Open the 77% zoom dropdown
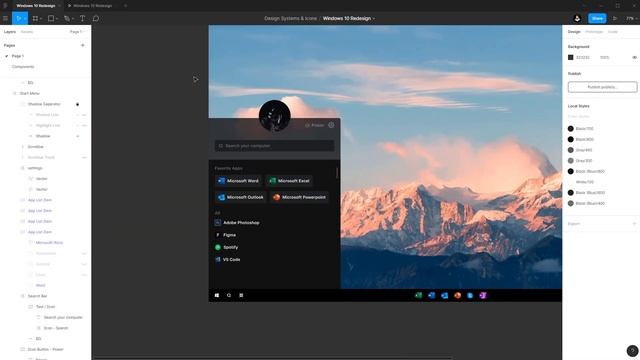The image size is (640, 360). [632, 18]
